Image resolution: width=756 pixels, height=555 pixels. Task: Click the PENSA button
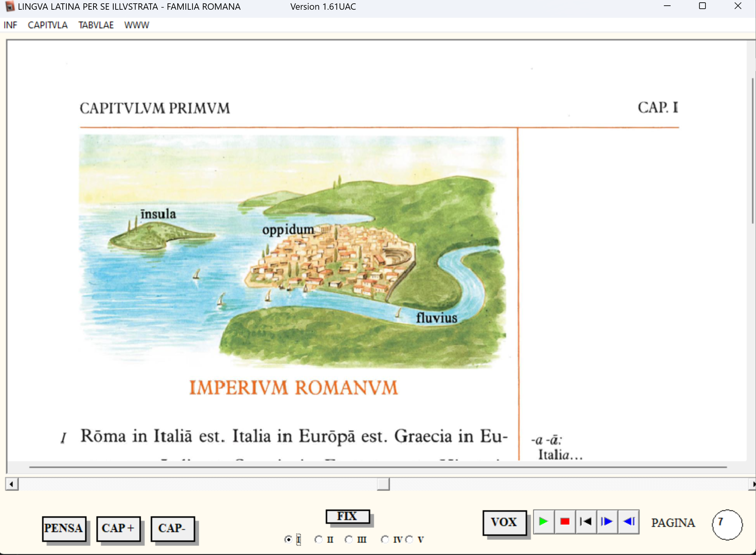[x=64, y=529]
